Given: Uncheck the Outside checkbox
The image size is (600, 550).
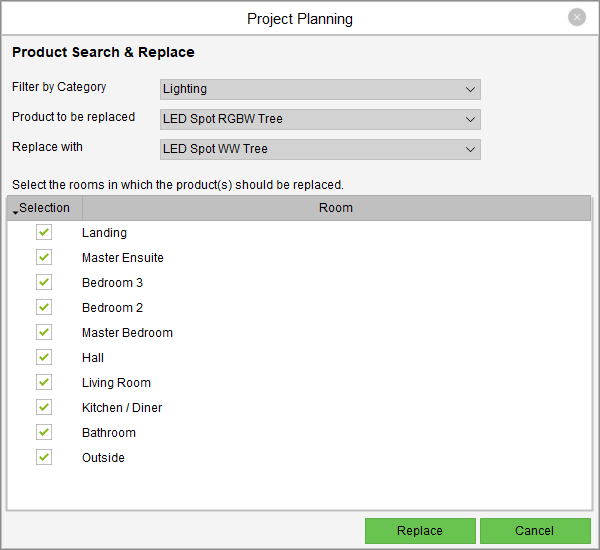Looking at the screenshot, I should [44, 457].
